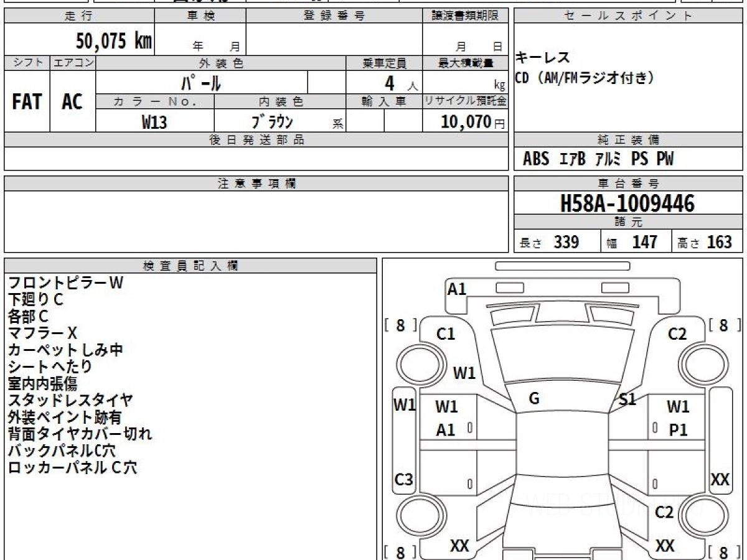This screenshot has height=560, width=747.
Task: Click the 最大積載量 header
Action: 466,63
